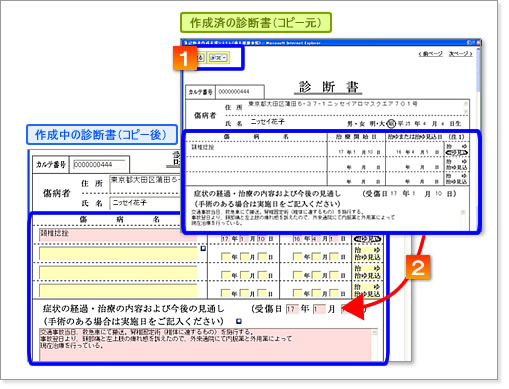The height and width of the screenshot is (389, 509).
Task: Focus second-row treatment start month field
Action: (244, 257)
